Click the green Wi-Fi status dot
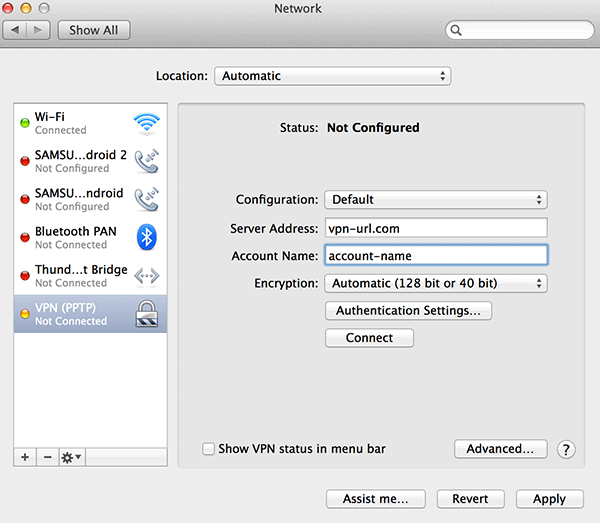The height and width of the screenshot is (523, 600). 25,123
